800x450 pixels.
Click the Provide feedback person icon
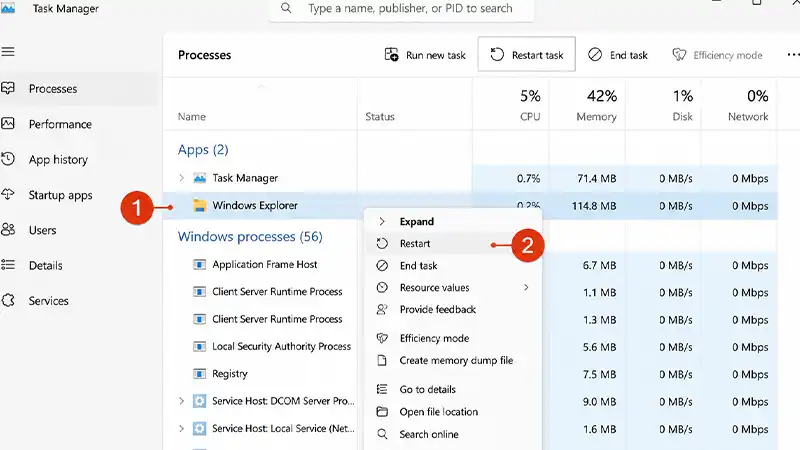[382, 309]
